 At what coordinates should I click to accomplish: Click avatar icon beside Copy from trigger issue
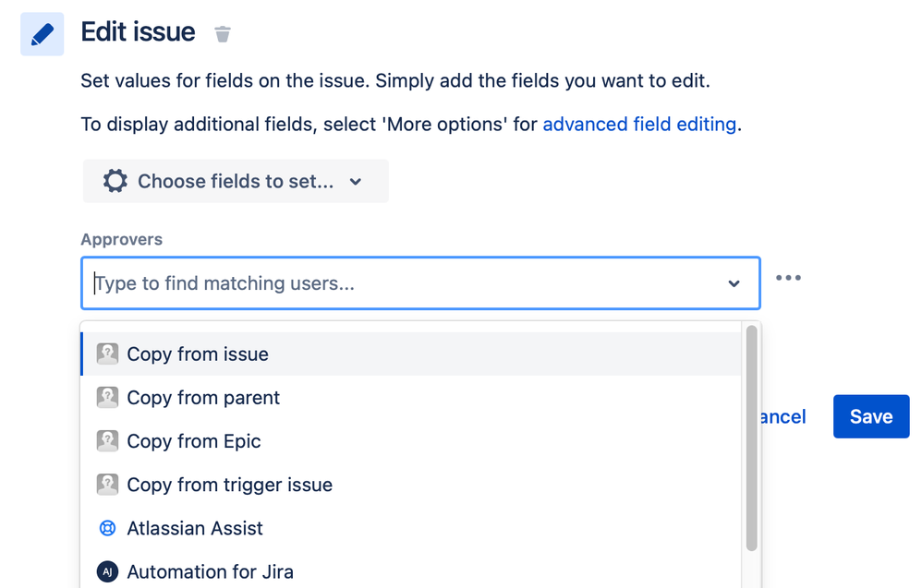point(108,485)
